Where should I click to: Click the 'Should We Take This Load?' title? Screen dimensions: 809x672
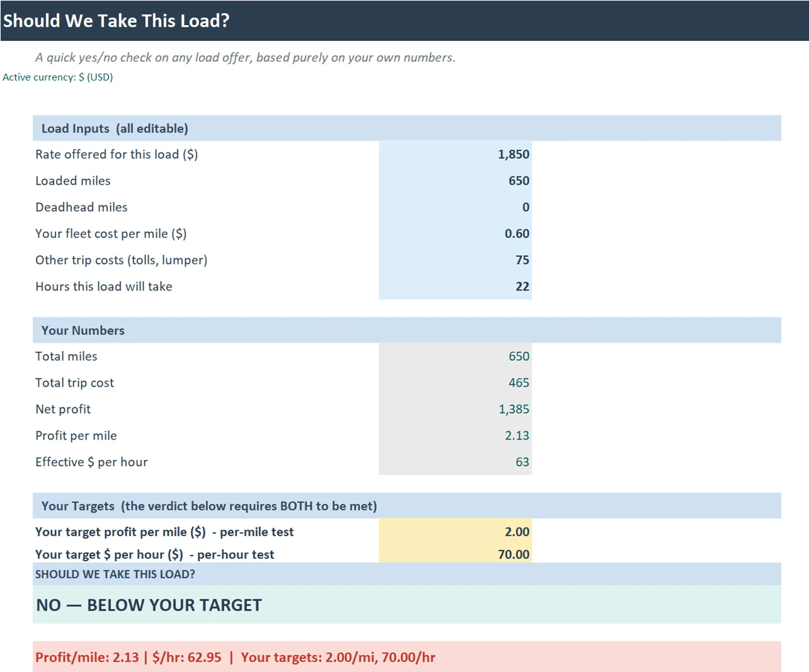click(x=117, y=21)
